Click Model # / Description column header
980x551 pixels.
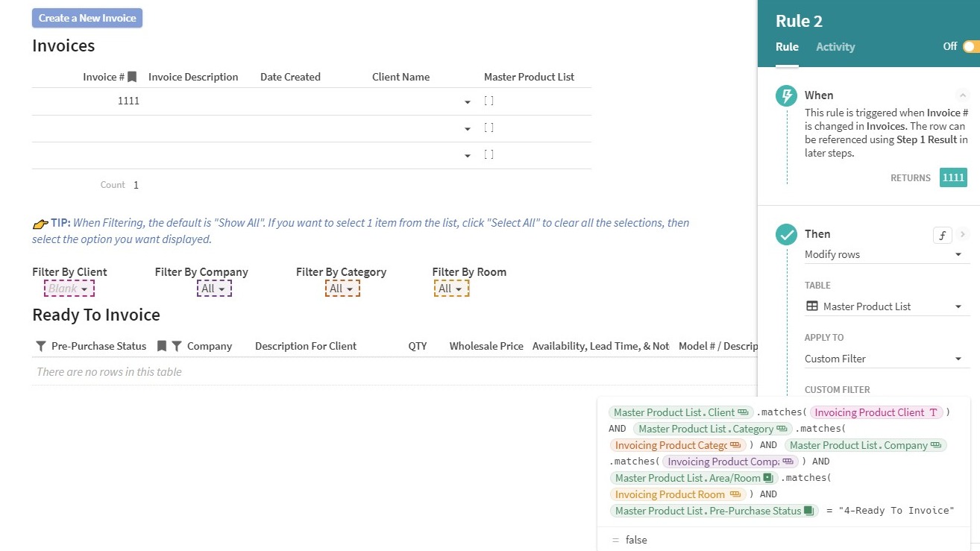pos(717,346)
